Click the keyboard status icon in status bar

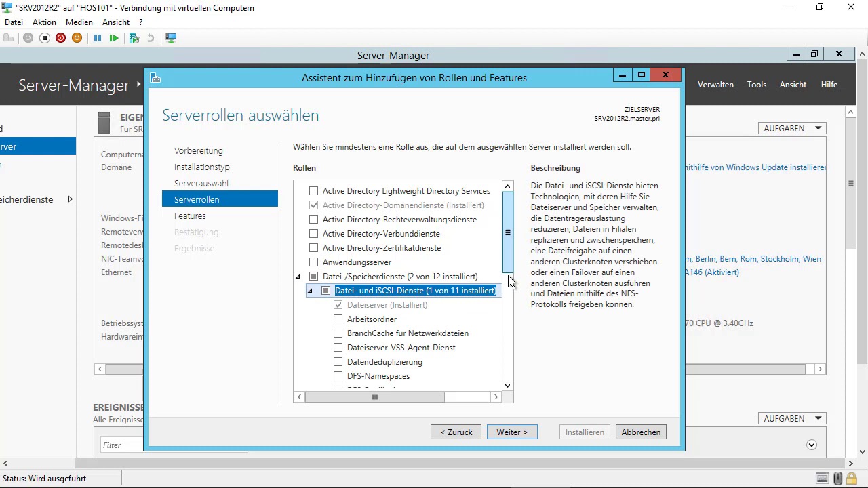pos(822,479)
